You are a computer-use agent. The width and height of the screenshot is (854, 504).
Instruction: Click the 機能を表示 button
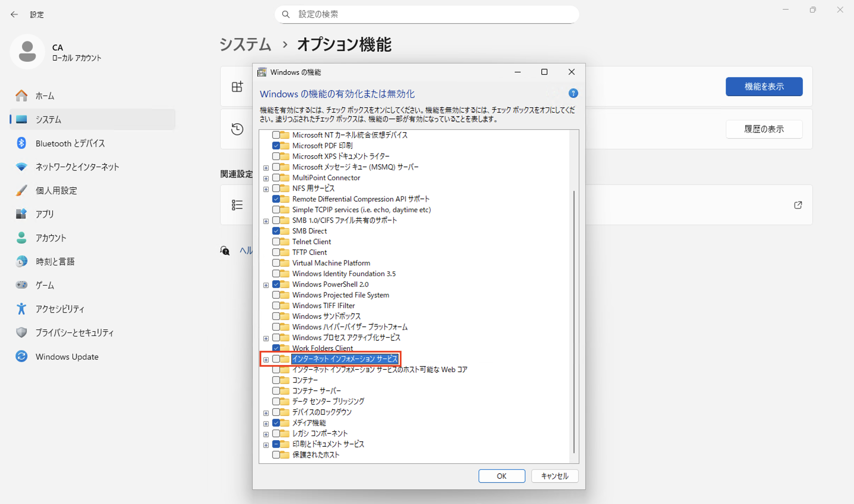764,86
